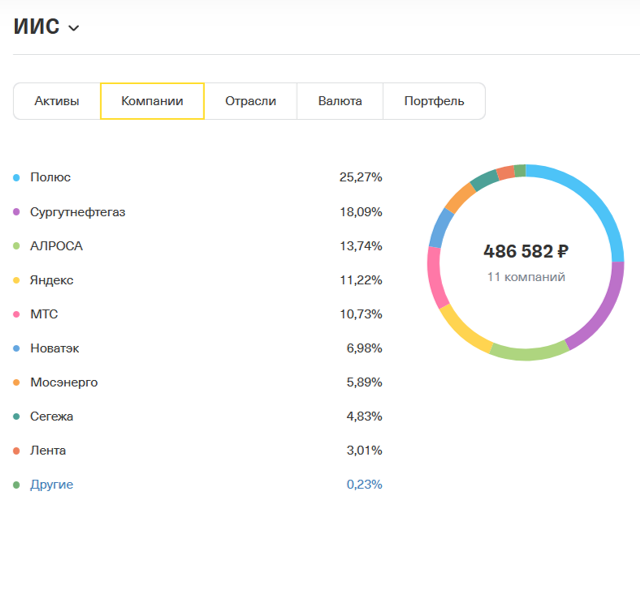Screen dimensions: 640x590
Task: Click the Яндекс company name
Action: point(51,280)
